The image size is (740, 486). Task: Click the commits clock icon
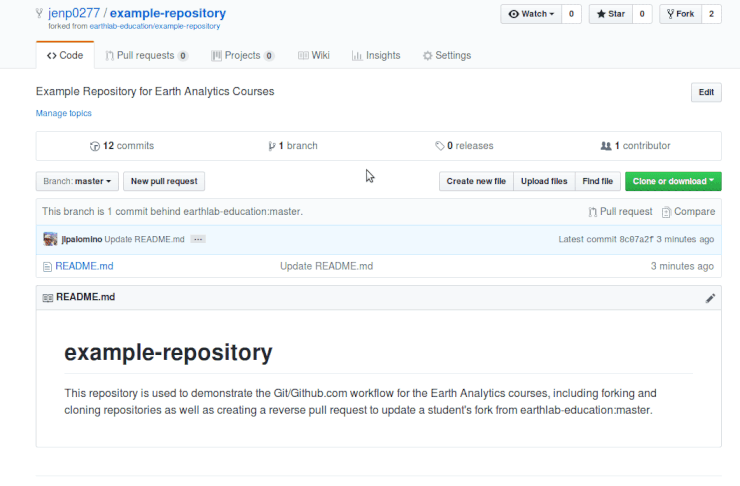click(95, 146)
